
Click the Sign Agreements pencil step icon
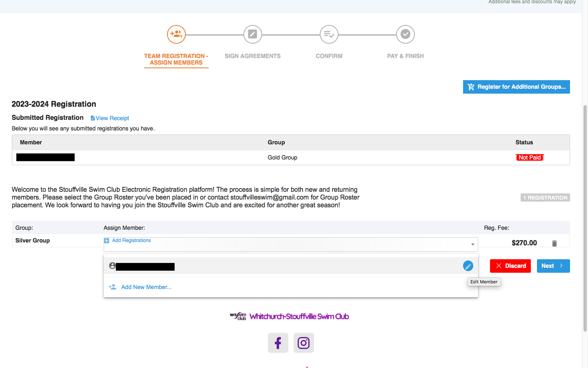click(252, 34)
